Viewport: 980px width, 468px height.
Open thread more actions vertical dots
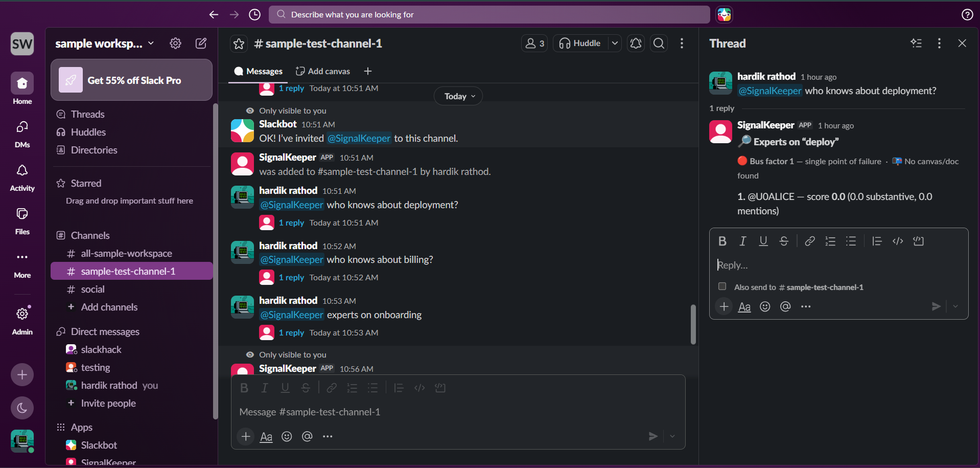click(x=939, y=43)
